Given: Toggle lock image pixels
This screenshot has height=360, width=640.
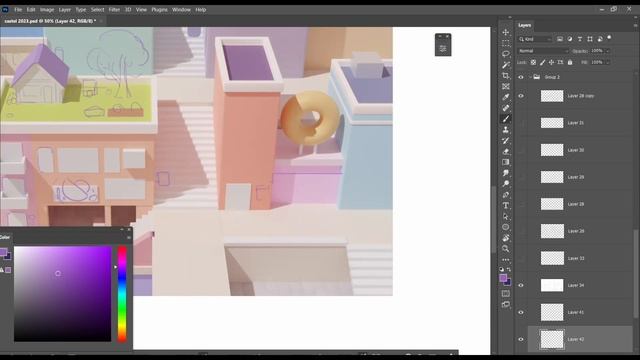Looking at the screenshot, I should [542, 62].
